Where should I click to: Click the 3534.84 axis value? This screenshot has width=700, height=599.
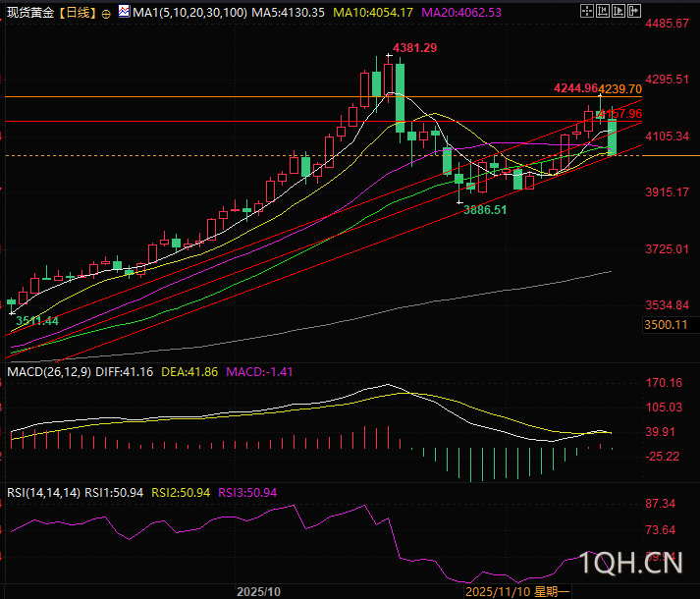pos(668,305)
